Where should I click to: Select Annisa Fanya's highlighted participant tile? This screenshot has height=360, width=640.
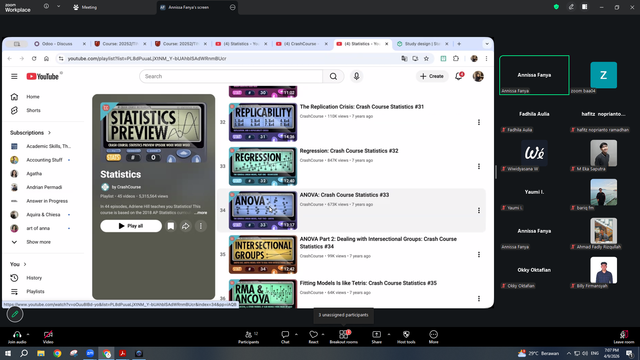[x=534, y=75]
